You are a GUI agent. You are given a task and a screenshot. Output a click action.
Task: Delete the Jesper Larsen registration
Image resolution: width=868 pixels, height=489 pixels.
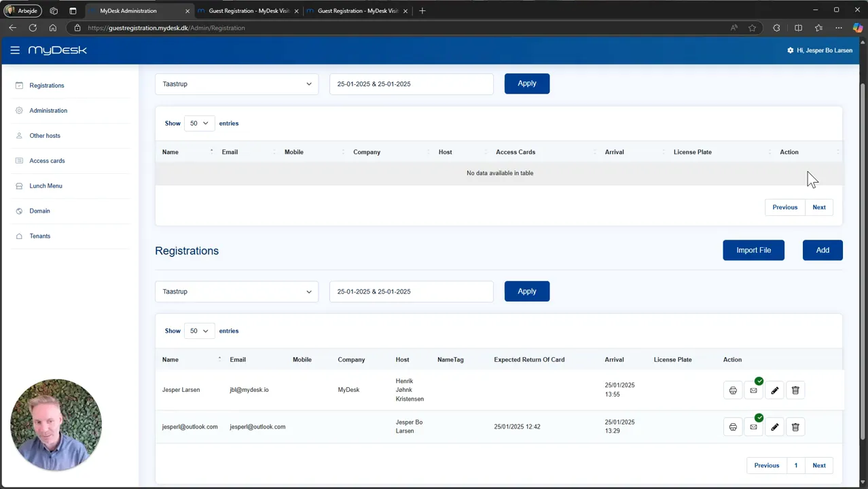(795, 391)
